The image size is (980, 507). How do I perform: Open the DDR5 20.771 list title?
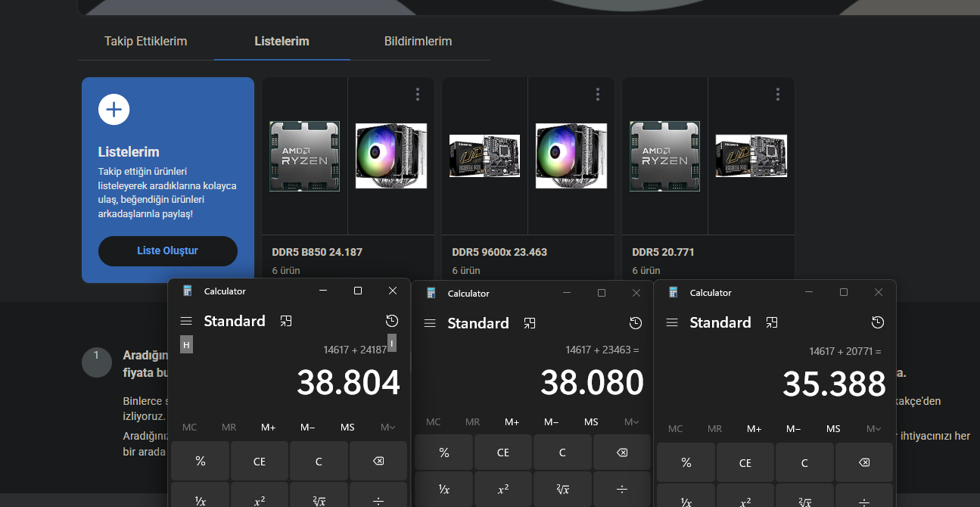pyautogui.click(x=663, y=252)
